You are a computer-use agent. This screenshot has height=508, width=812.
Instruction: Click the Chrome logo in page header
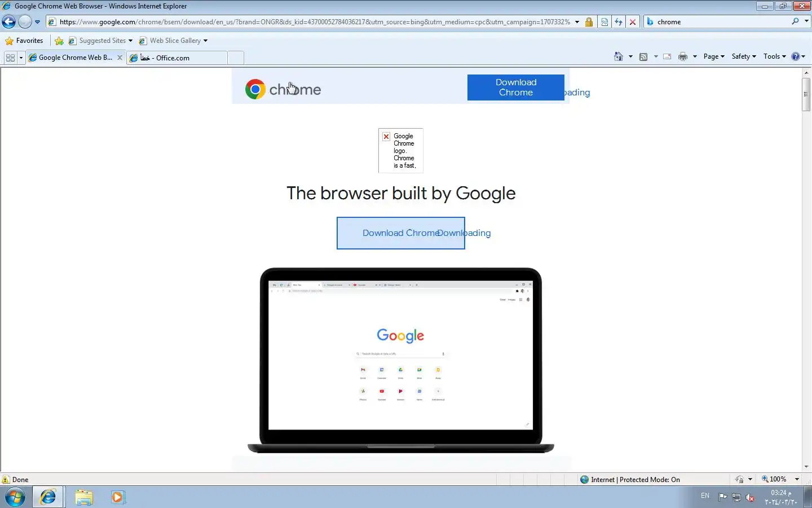point(283,89)
